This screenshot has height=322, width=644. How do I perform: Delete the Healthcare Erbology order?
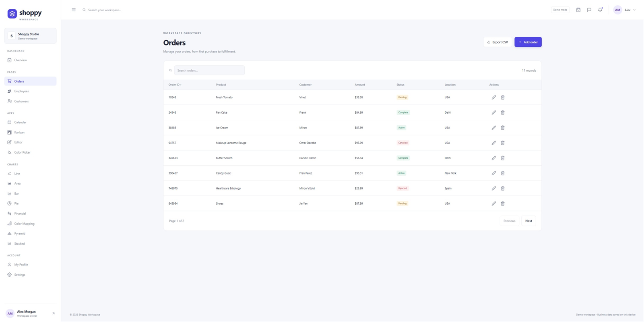(503, 188)
